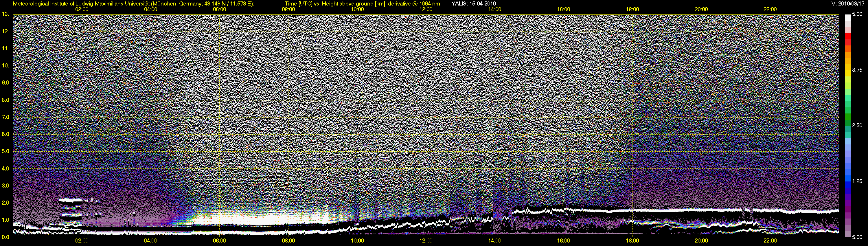Click the 04:00 label on the top time axis

pos(151,10)
